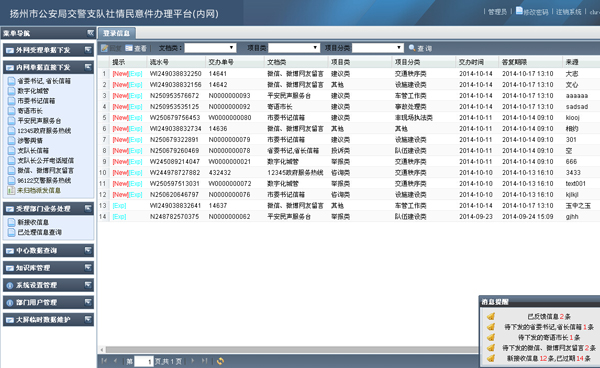The image size is (600, 368).
Task: Click the bell icon next to 待下发的寄语市长 1条
Action: click(491, 337)
